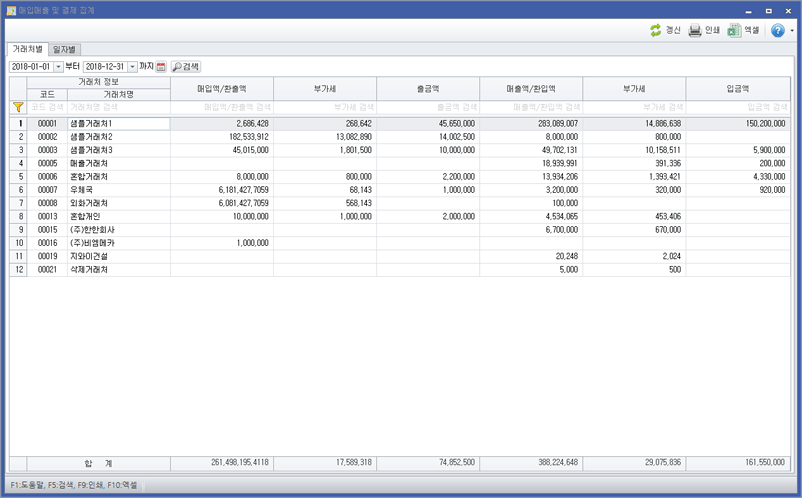Click the 입금액 column header
The image size is (802, 498).
click(739, 88)
